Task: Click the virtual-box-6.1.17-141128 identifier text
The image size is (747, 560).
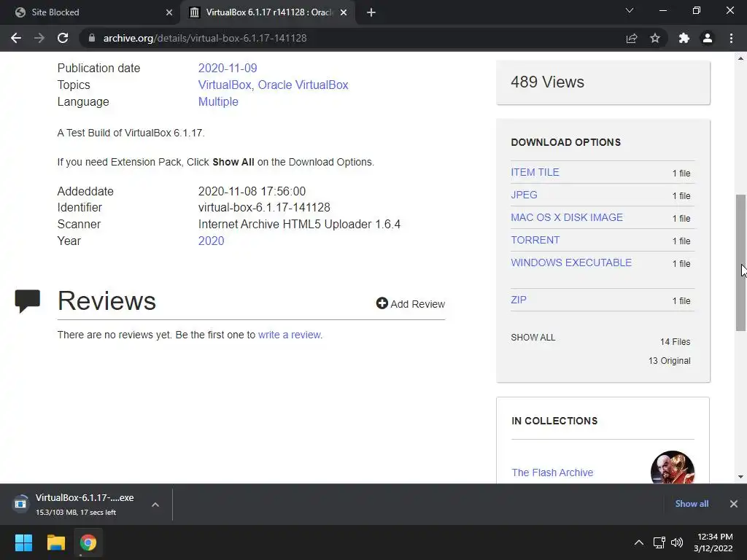Action: 264,208
